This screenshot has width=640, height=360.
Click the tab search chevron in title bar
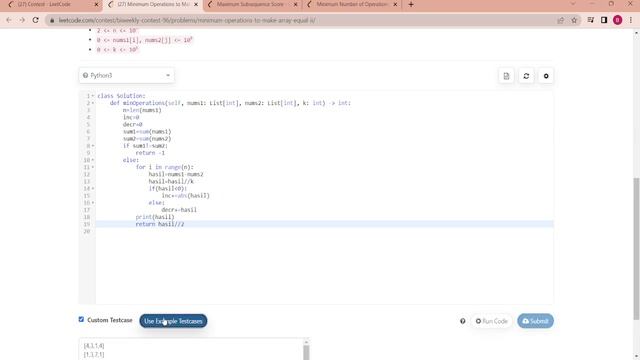pyautogui.click(x=573, y=4)
